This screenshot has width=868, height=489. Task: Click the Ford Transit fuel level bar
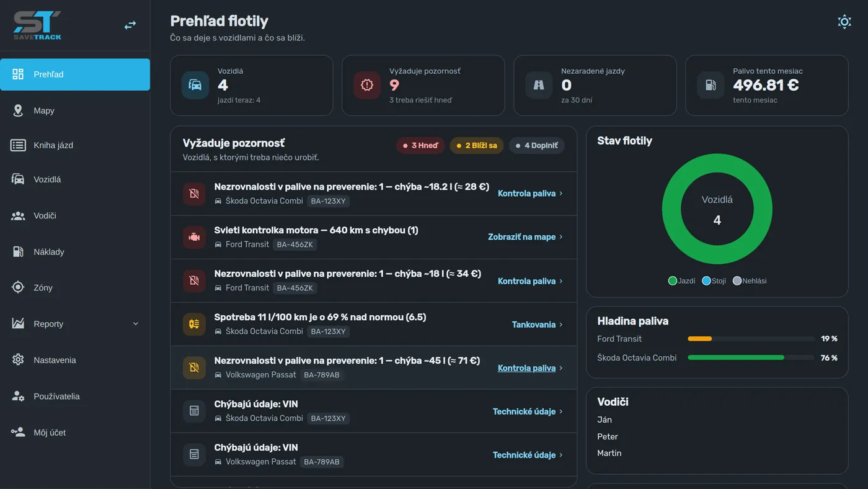tap(751, 339)
